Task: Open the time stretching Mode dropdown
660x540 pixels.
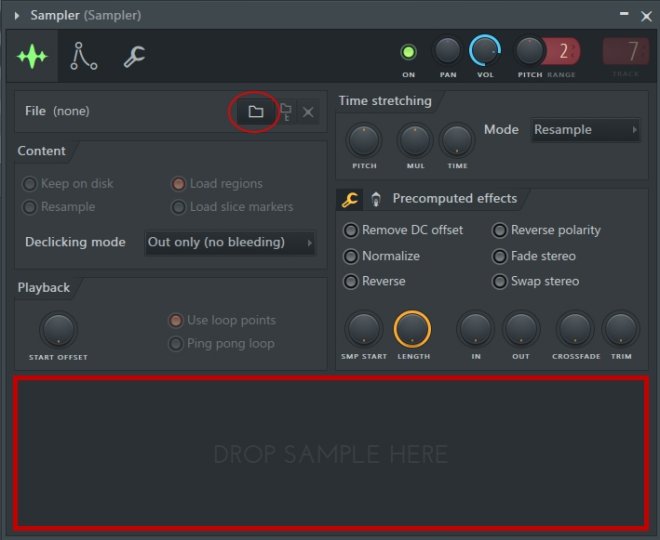Action: pyautogui.click(x=585, y=130)
